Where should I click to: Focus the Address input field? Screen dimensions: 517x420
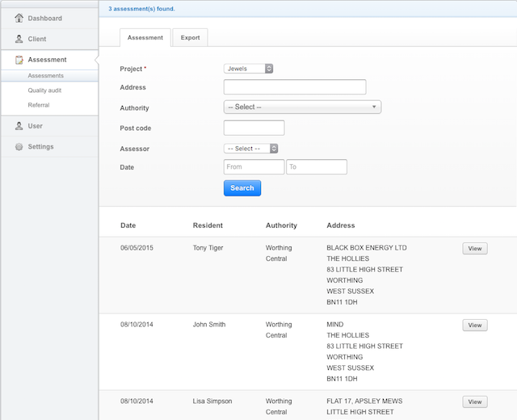click(295, 87)
